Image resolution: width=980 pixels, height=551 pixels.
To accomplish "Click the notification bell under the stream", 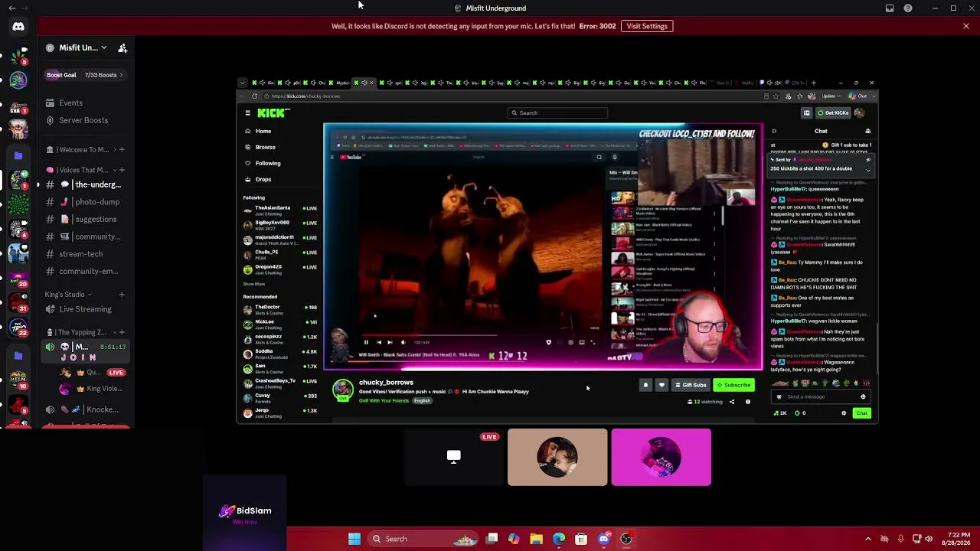I will pos(645,385).
